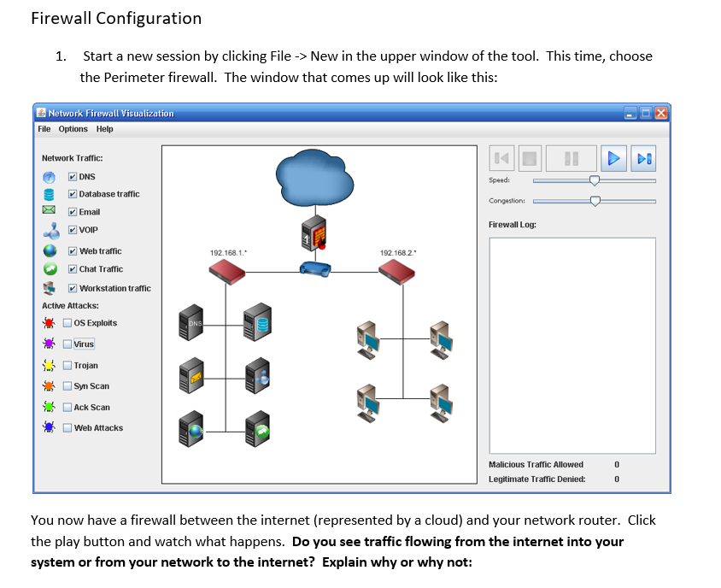
Task: Enable the Syn Scan attack checkbox
Action: coord(67,385)
